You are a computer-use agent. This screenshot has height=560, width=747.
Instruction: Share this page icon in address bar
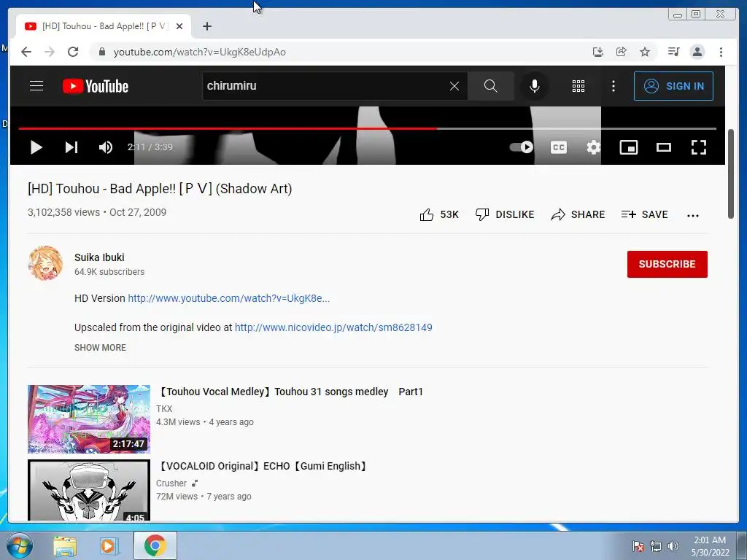(622, 52)
